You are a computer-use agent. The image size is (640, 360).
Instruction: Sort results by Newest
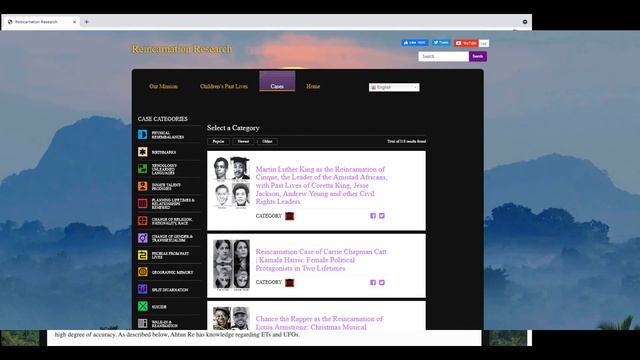pos(243,141)
